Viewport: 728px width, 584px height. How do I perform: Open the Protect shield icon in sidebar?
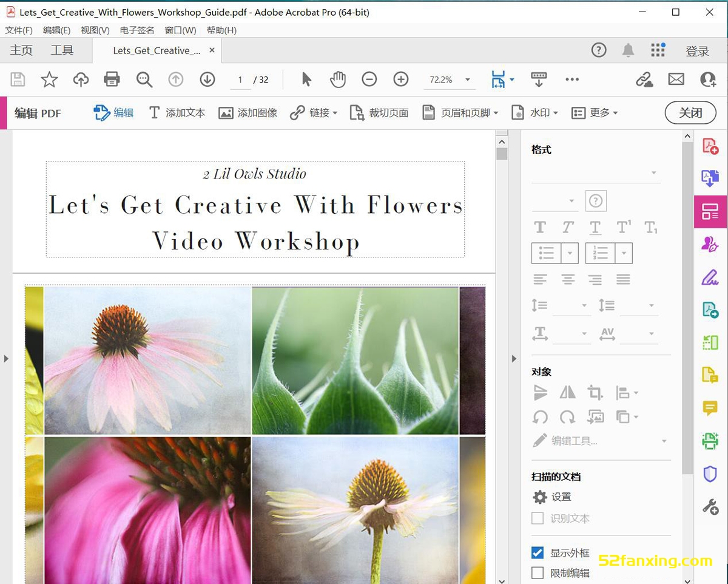tap(710, 474)
